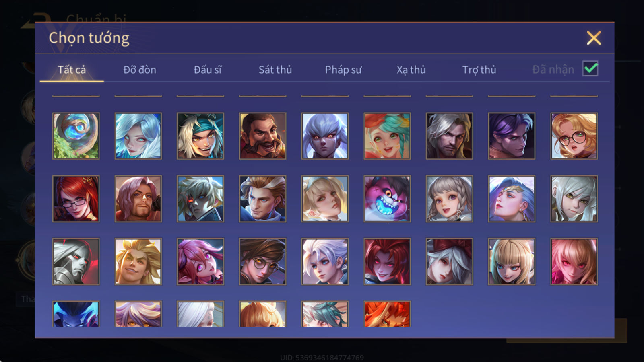This screenshot has height=362, width=644.
Task: Select the white-haired girl in red hat
Action: (x=449, y=261)
